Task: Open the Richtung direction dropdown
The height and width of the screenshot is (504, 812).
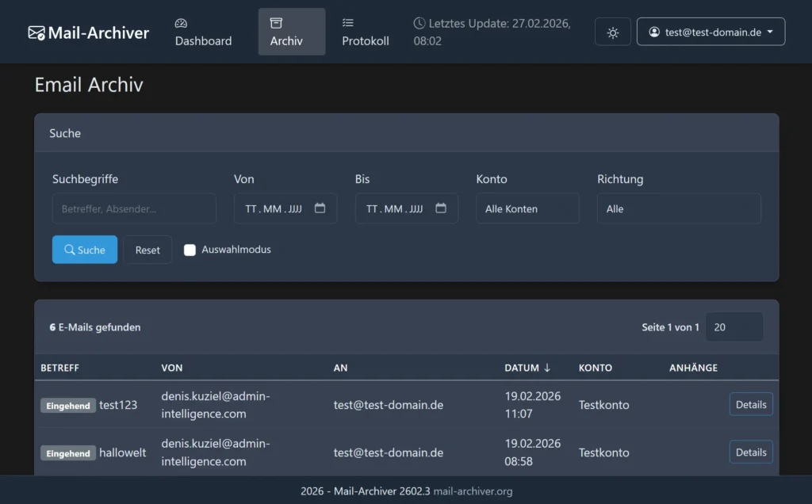Action: 678,208
